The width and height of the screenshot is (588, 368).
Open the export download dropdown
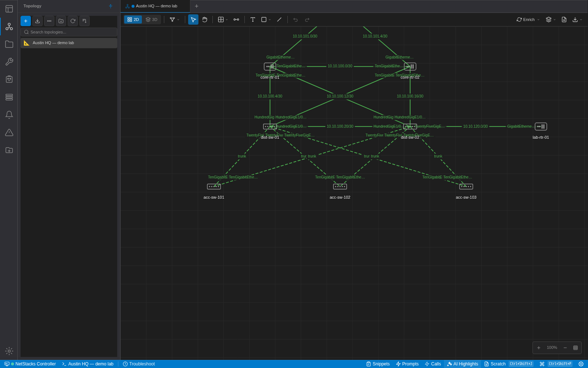point(577,20)
